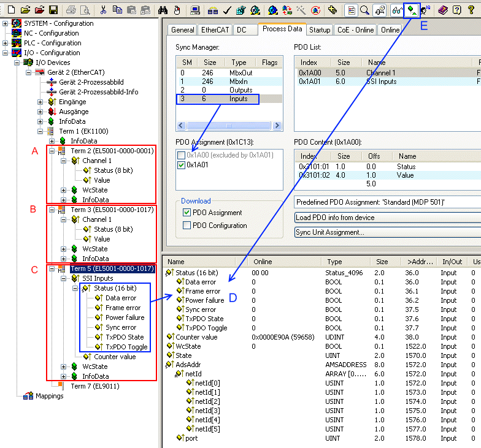Screen dimensions: 481x448
Task: Click the Scan Devices magic wand icon
Action: pyautogui.click(x=301, y=11)
